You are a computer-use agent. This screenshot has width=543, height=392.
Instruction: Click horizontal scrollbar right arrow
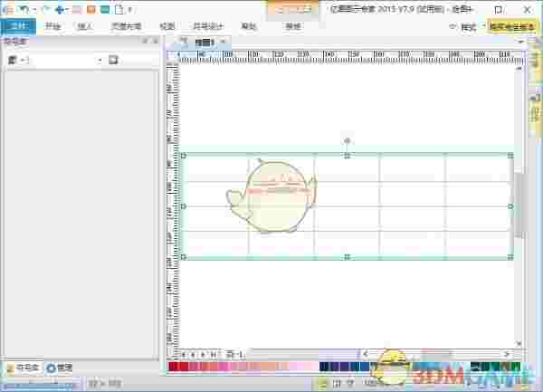[x=506, y=354]
